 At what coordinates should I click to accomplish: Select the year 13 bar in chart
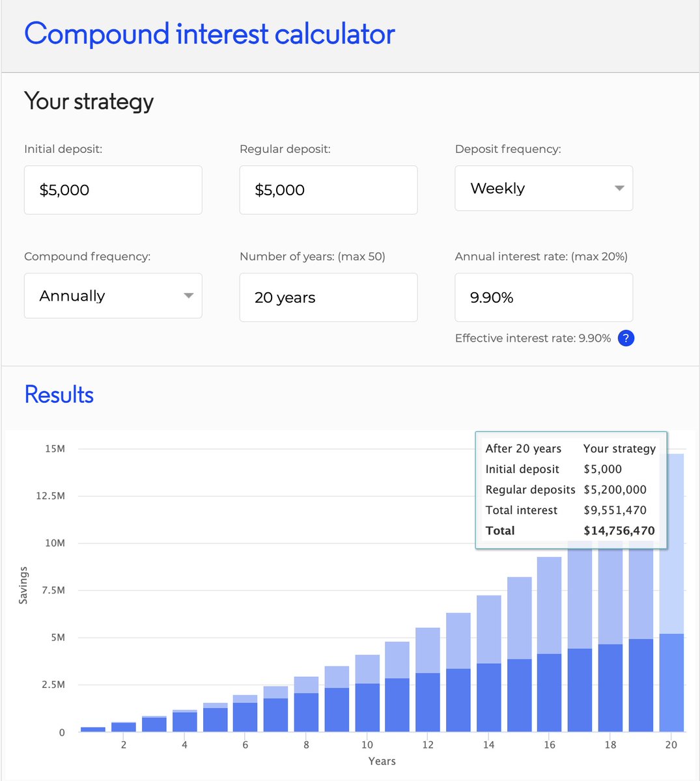click(x=458, y=672)
